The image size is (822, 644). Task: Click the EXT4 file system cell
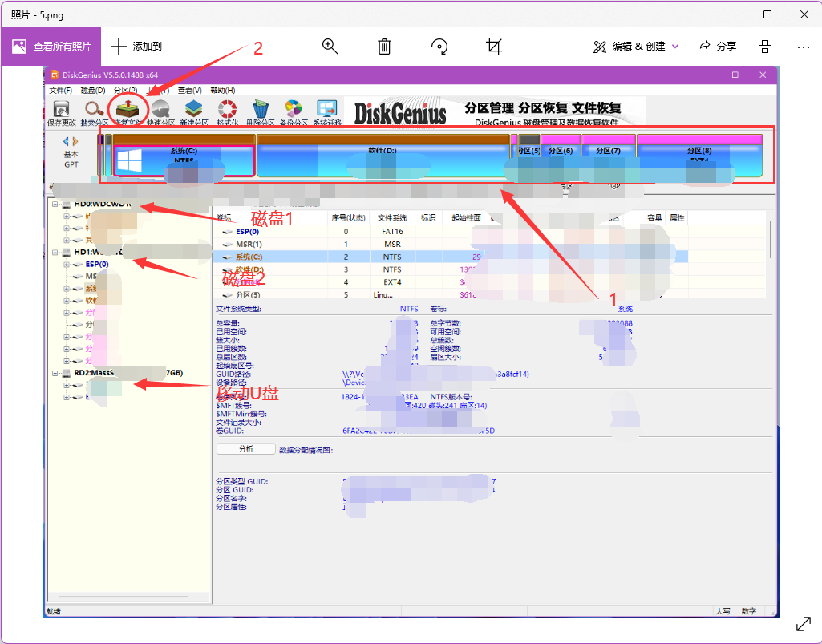tap(392, 282)
